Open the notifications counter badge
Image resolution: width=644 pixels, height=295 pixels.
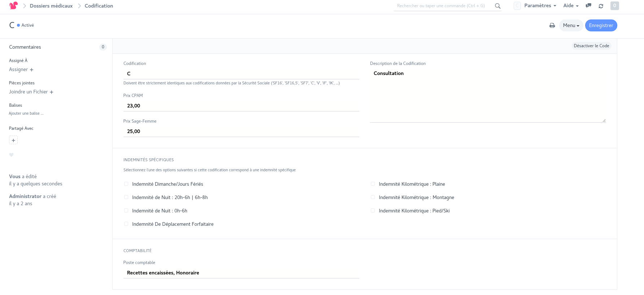pos(614,6)
